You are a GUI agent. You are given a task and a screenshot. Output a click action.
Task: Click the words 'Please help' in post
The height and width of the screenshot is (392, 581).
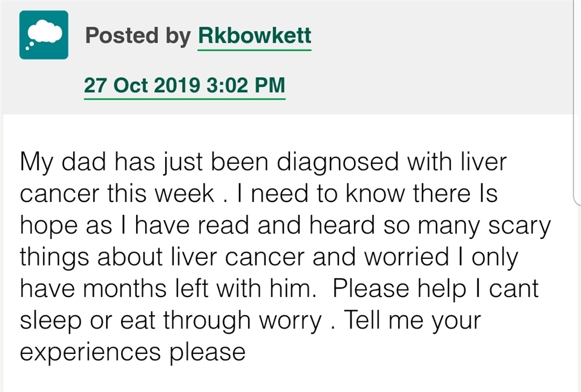click(x=399, y=289)
